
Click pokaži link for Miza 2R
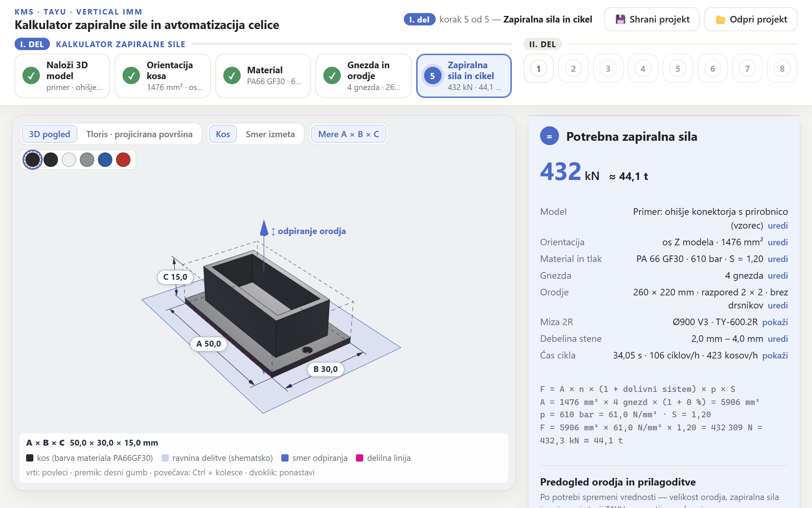tap(775, 322)
